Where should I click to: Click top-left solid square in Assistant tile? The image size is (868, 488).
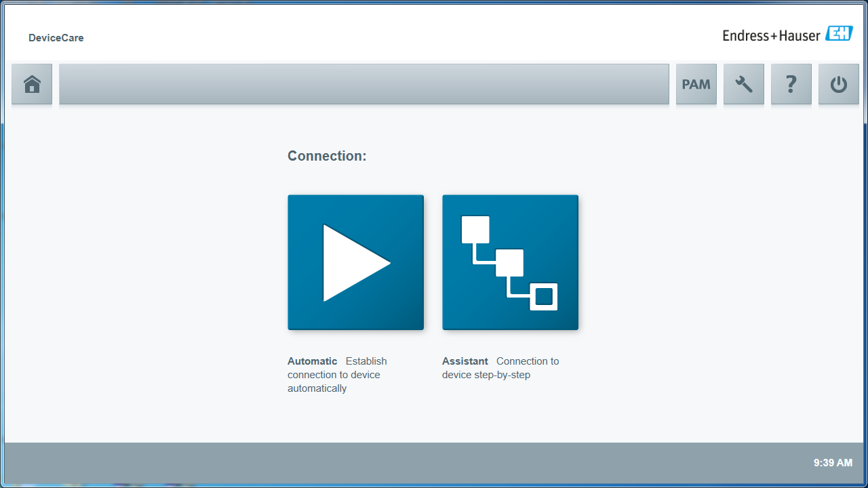click(475, 229)
